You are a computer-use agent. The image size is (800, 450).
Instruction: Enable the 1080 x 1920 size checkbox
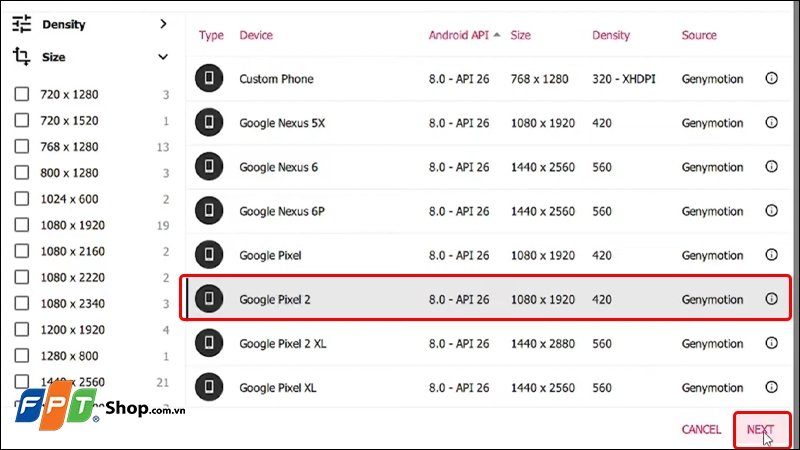22,224
